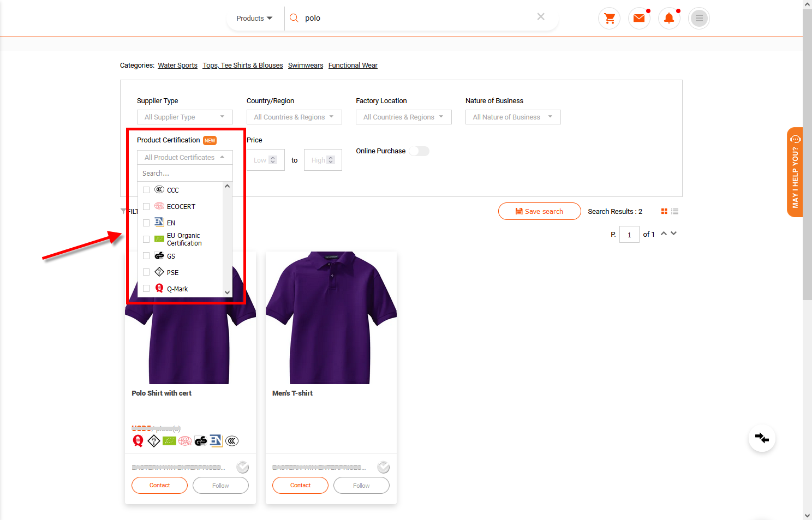Check the Q-Mark certificate checkbox

[x=146, y=288]
